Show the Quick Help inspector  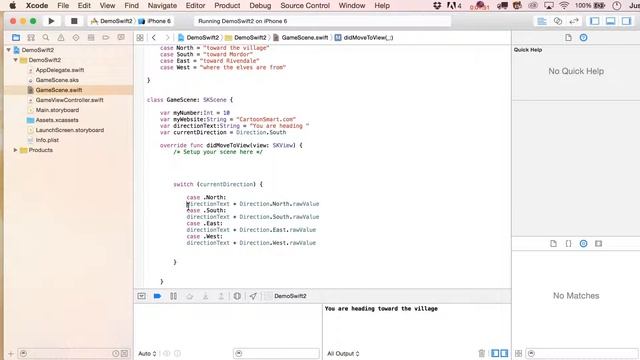coord(584,38)
